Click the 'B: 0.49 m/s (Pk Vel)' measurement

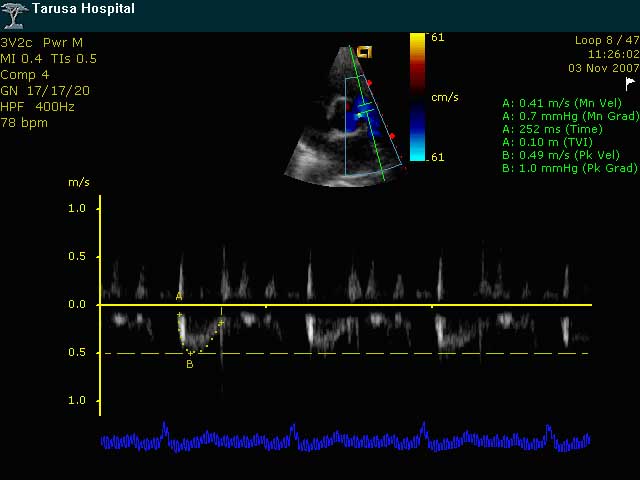pyautogui.click(x=561, y=155)
